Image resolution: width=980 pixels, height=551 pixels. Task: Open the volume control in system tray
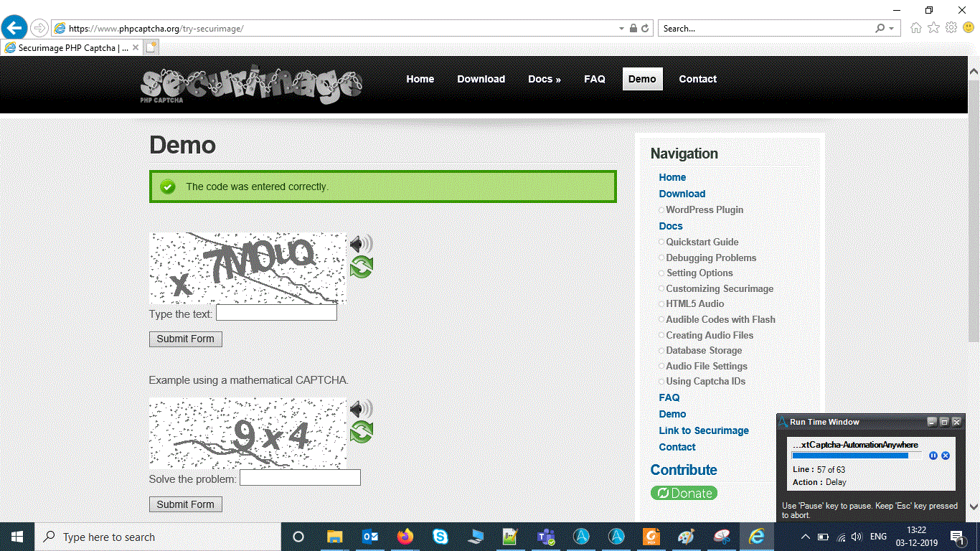click(x=856, y=537)
